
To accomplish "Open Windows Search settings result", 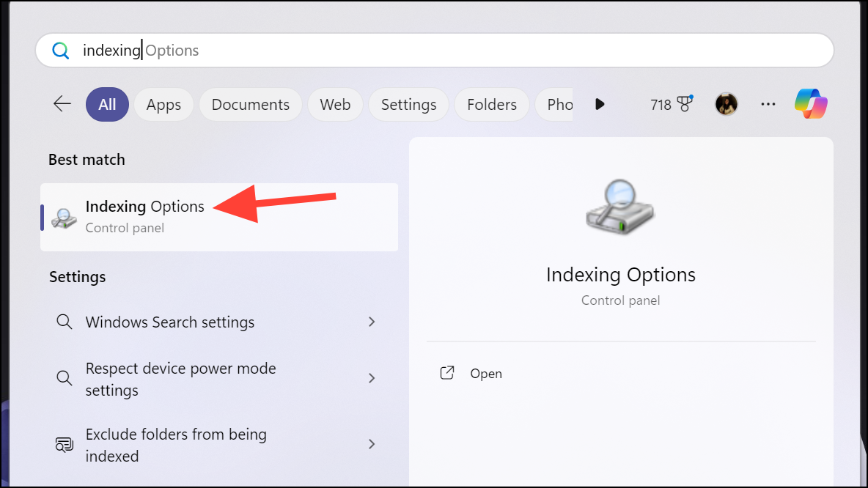I will coord(219,322).
